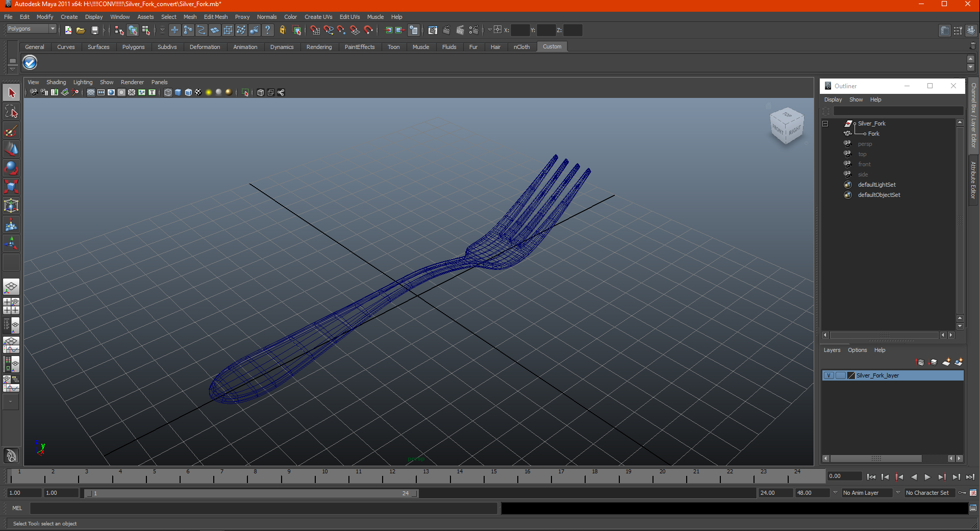Select Fork object in Outliner
The height and width of the screenshot is (531, 980).
(873, 134)
